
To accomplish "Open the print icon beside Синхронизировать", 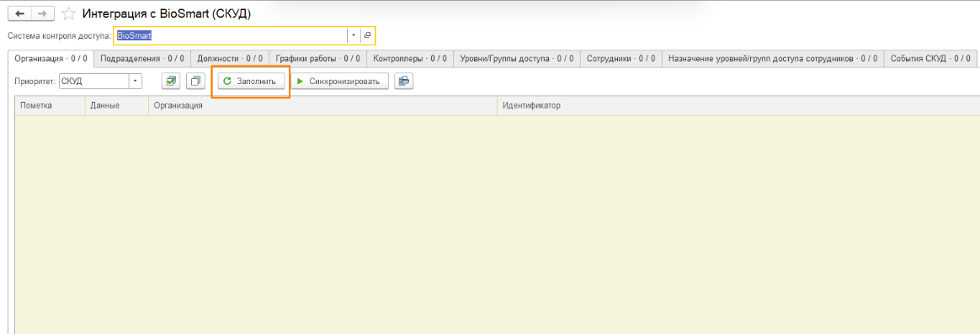I will pos(404,81).
